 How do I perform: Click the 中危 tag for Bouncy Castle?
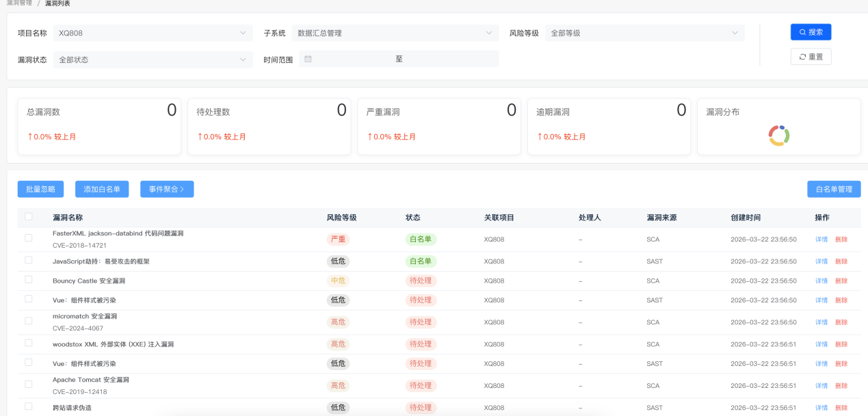pyautogui.click(x=338, y=281)
